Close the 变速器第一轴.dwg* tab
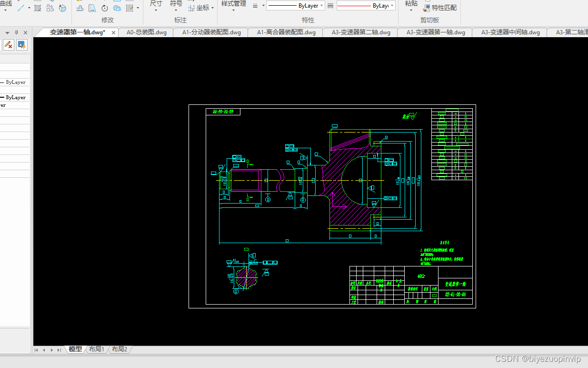Screen dimensions: 588x368 pyautogui.click(x=113, y=32)
